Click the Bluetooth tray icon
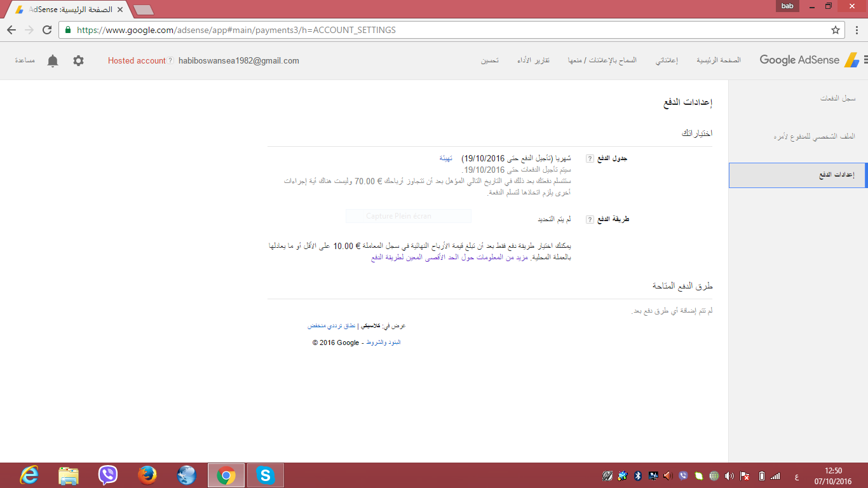The image size is (868, 488). (638, 475)
